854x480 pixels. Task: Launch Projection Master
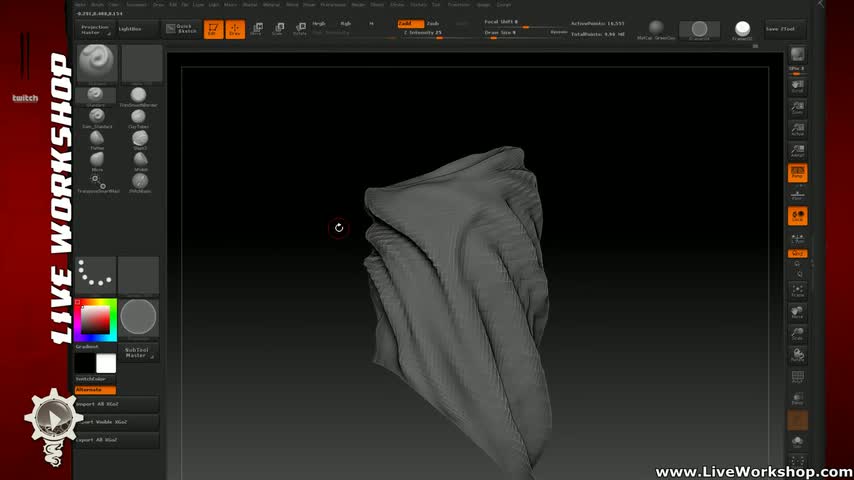(95, 29)
